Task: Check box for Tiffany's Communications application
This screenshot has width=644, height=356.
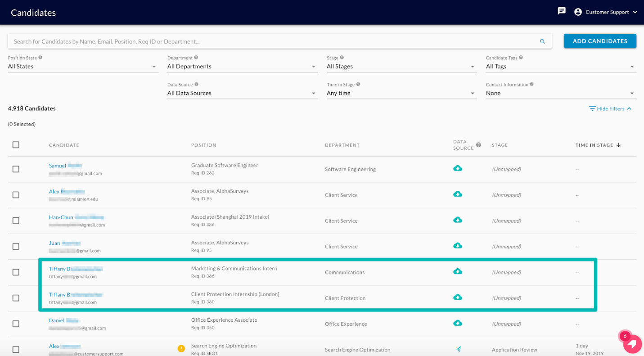Action: point(16,272)
